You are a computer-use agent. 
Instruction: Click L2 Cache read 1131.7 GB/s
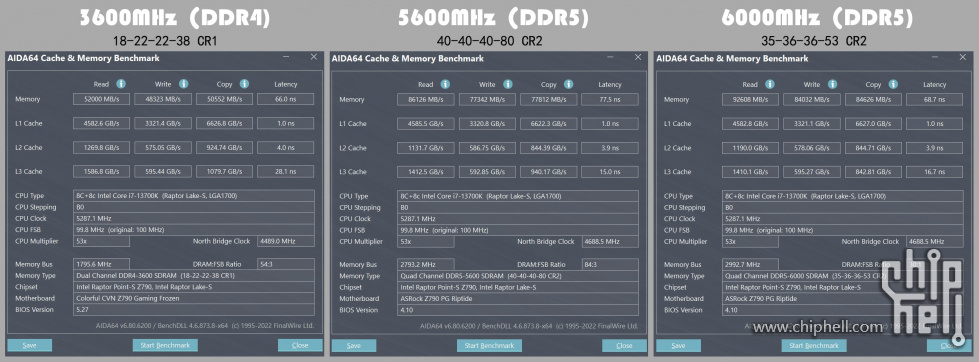tap(426, 149)
